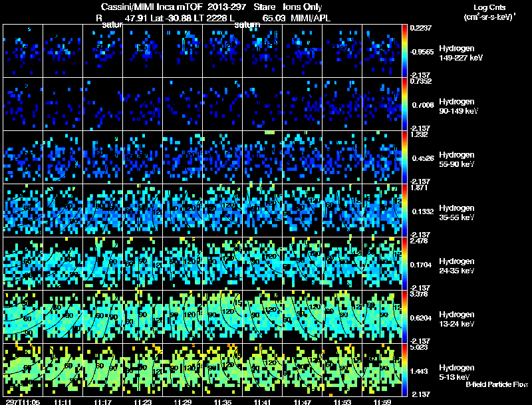This screenshot has width=532, height=405.
Task: Click the colorbar value '0.1704'
Action: 421,265
